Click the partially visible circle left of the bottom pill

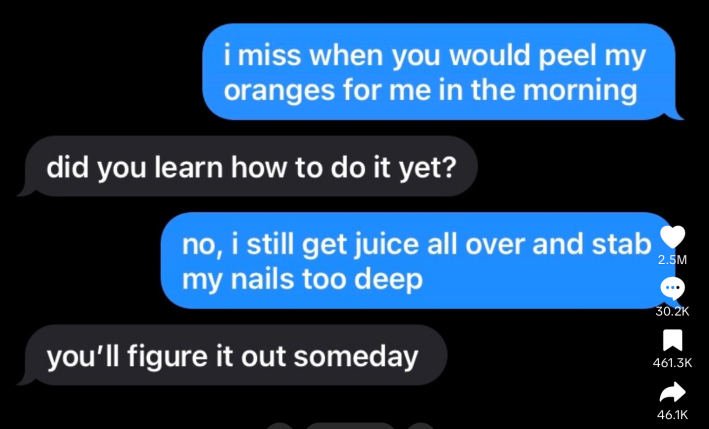[x=280, y=426]
